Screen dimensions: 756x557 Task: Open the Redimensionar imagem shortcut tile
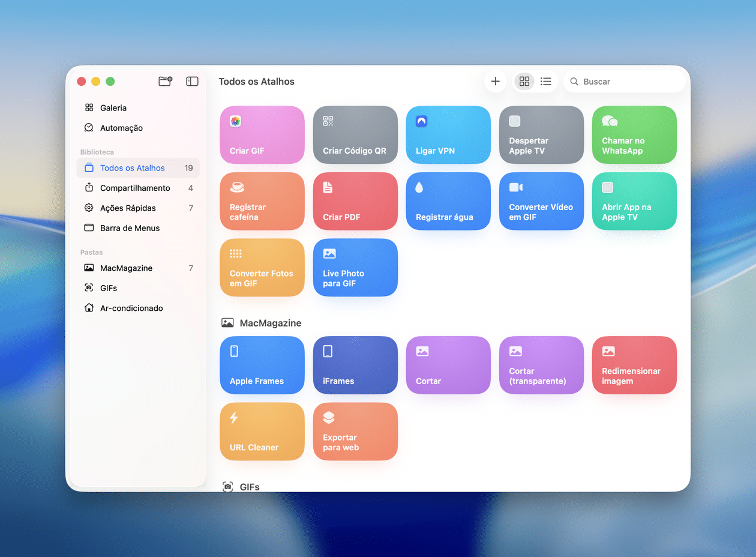634,365
